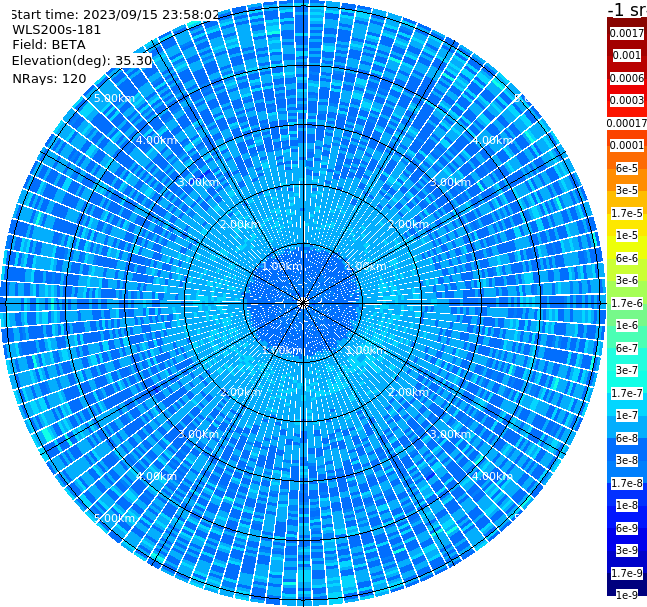Click the northwest 3.00km range label
The image size is (647, 607).
198,182
